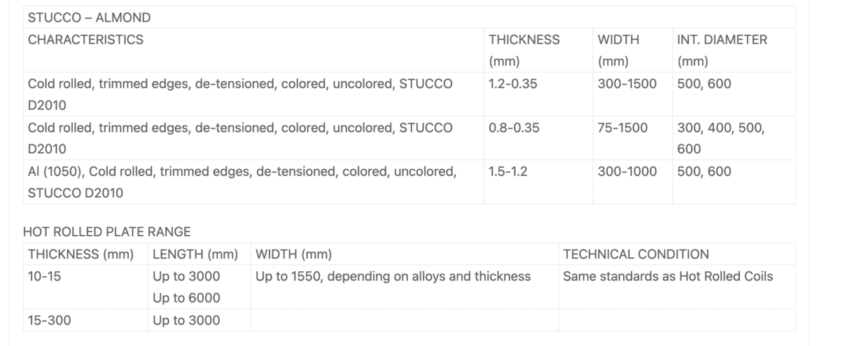
Task: Select the 15-300 thickness cell
Action: click(49, 320)
